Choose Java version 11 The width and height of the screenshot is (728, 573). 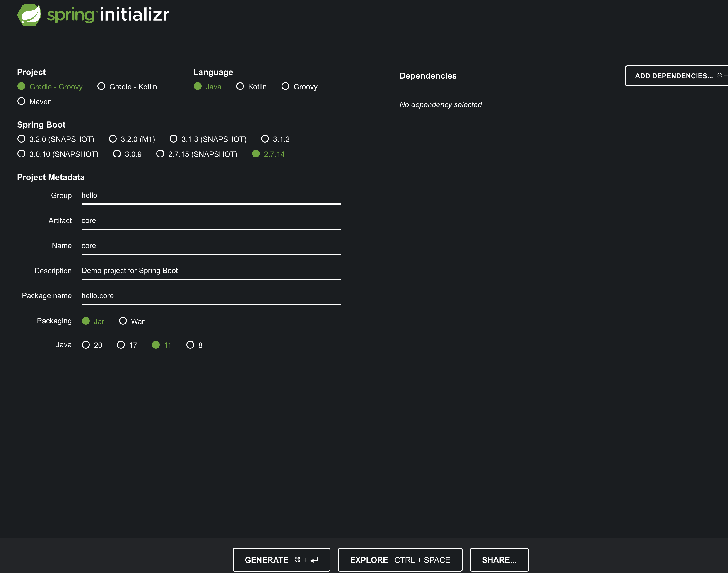pyautogui.click(x=162, y=345)
